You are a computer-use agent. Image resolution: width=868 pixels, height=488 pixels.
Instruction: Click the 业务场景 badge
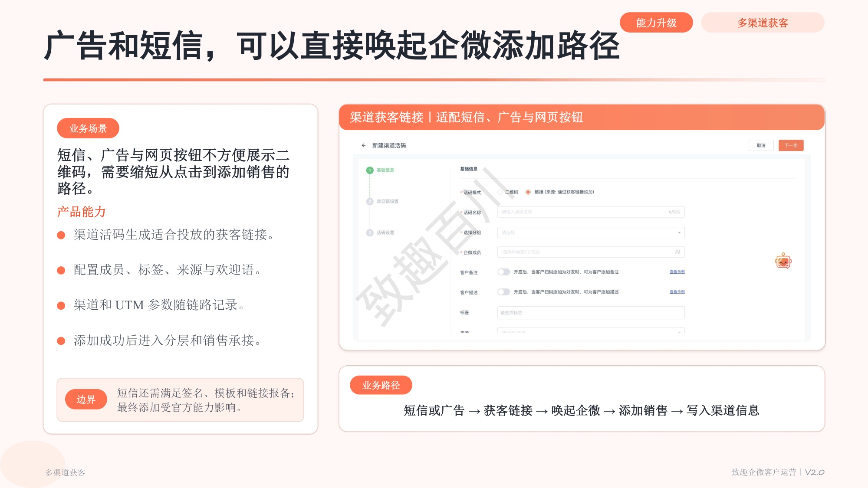pyautogui.click(x=88, y=128)
